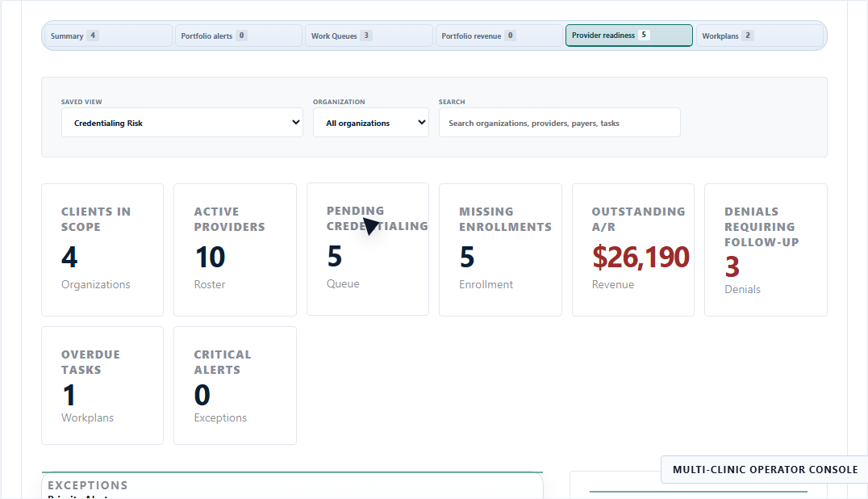The width and height of the screenshot is (868, 499).
Task: Open the Critical Alerts card
Action: click(236, 385)
